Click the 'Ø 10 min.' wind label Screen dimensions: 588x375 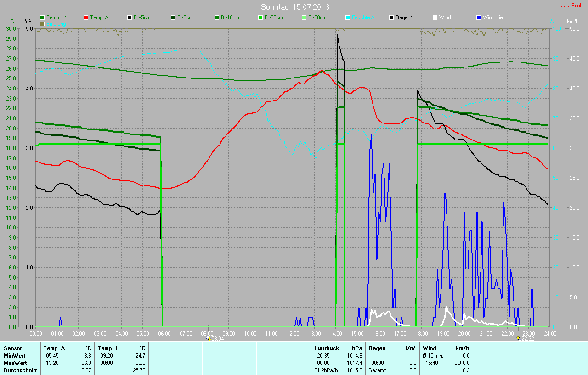[x=433, y=356]
